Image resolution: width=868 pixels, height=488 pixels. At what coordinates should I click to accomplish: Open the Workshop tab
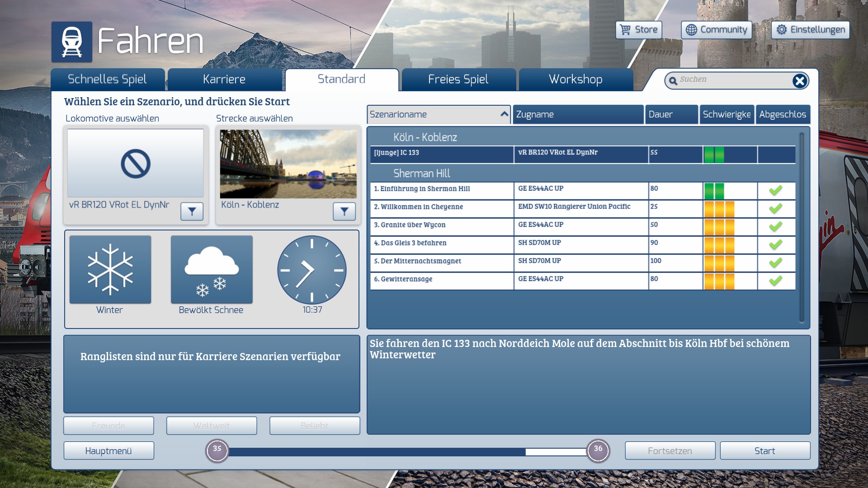click(575, 80)
